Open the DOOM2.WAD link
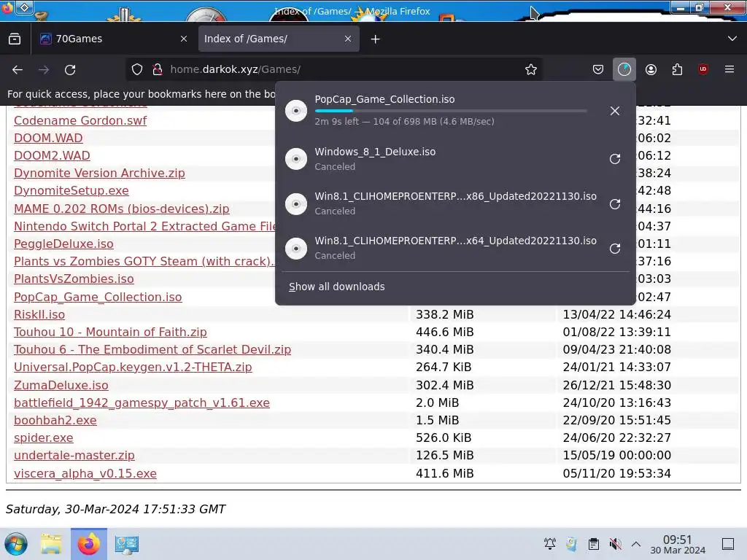 [x=52, y=156]
